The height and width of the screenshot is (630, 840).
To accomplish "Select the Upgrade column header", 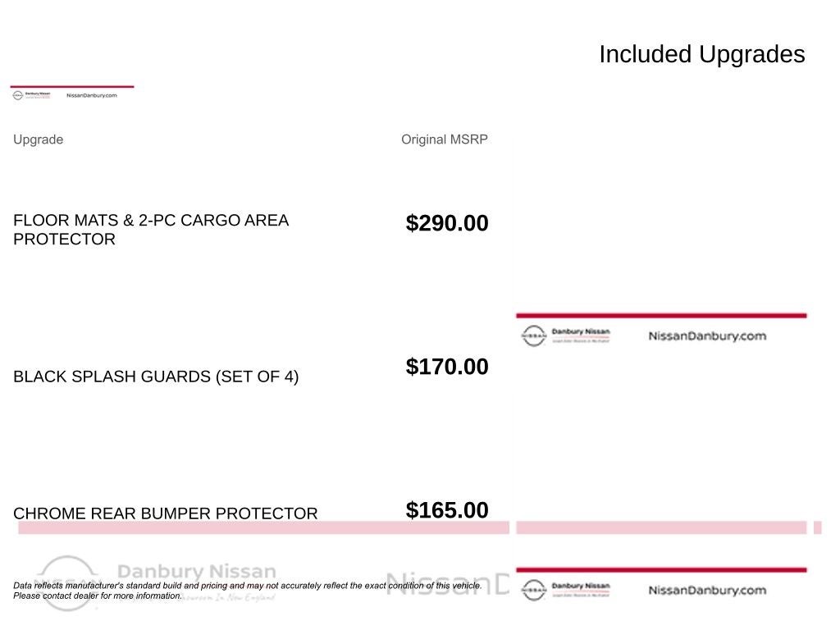I will tap(38, 139).
